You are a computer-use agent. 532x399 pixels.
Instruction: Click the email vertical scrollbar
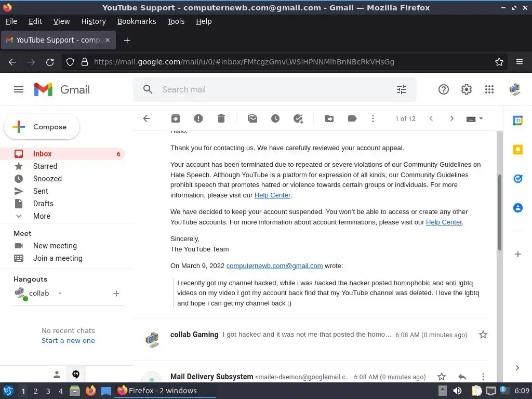click(499, 212)
